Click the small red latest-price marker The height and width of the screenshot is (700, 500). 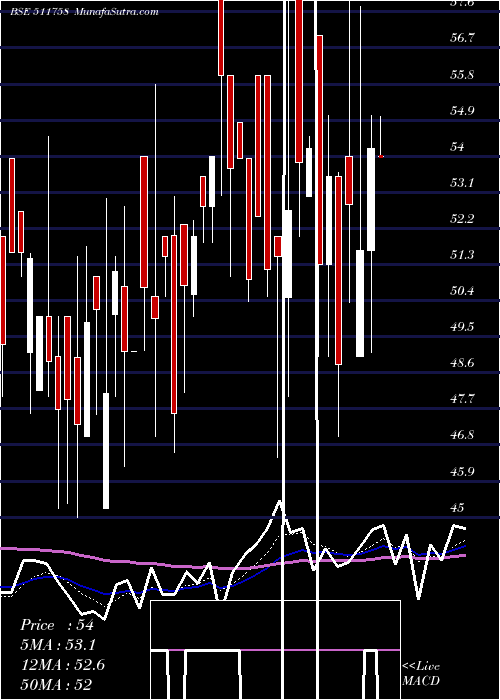(x=381, y=156)
